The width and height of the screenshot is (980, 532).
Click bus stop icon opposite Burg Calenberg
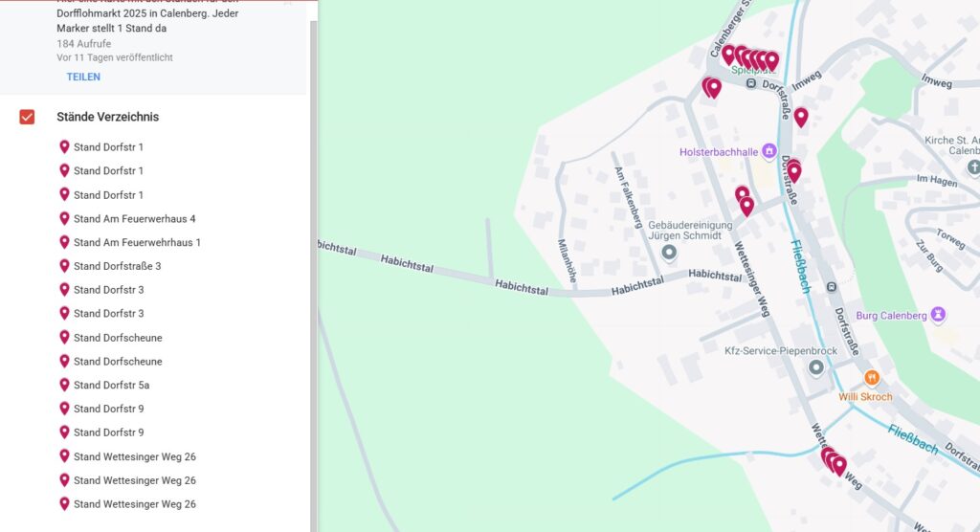pyautogui.click(x=832, y=286)
